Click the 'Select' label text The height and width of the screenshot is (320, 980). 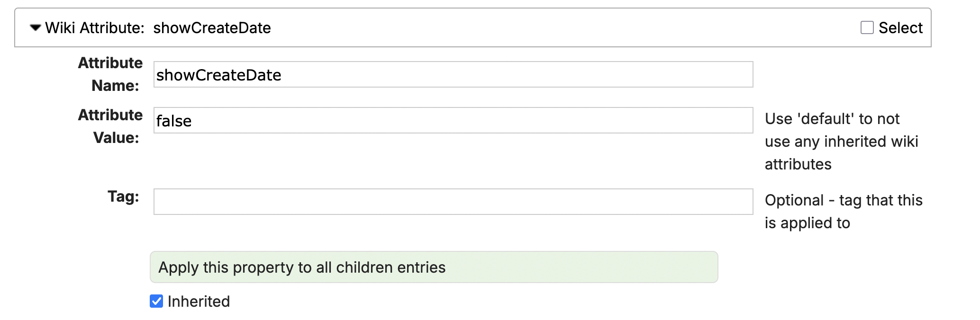(x=900, y=27)
